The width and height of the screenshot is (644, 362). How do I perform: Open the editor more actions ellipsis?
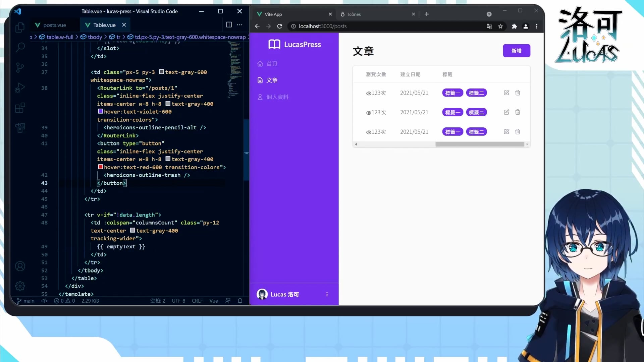pos(239,25)
